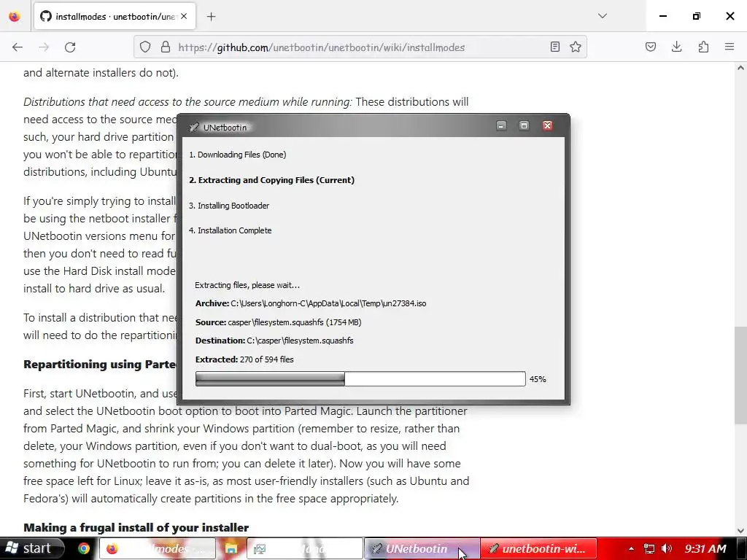Open the Windows start menu
Screen dimensions: 747x560
pyautogui.click(x=31, y=548)
